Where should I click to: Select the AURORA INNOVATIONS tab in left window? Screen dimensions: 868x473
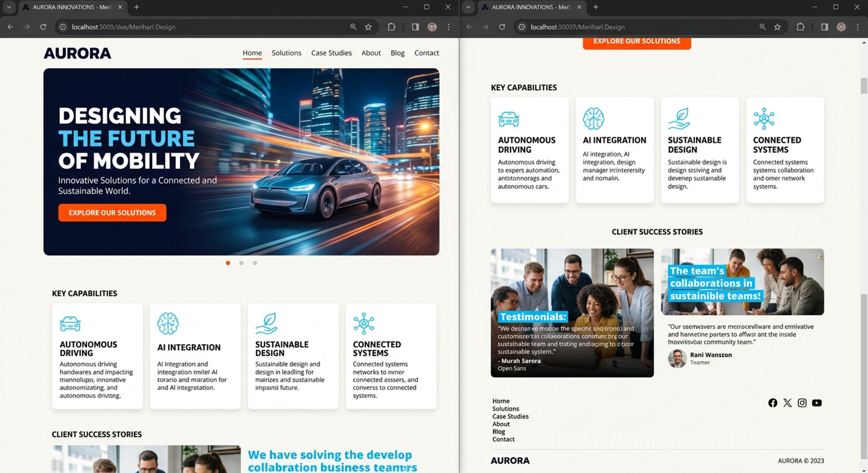pyautogui.click(x=73, y=7)
